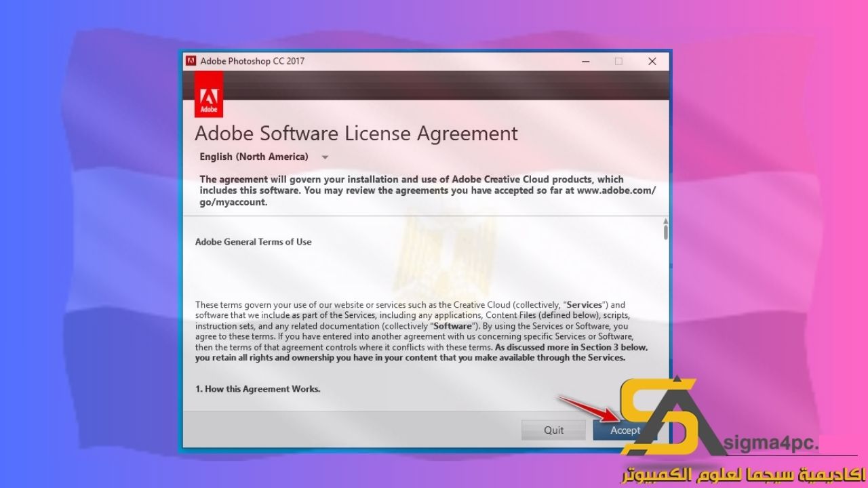Click the license text scrollbar thumb
This screenshot has width=868, height=488.
666,232
